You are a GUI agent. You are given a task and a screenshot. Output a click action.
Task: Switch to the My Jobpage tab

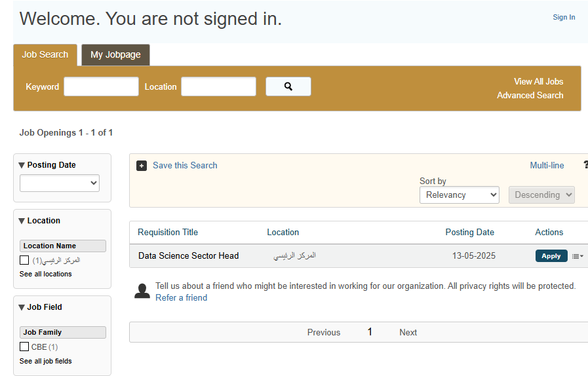click(x=115, y=55)
